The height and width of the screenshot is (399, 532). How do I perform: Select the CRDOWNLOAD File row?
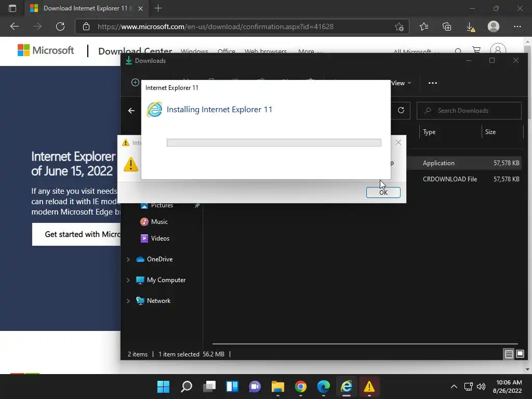[465, 179]
